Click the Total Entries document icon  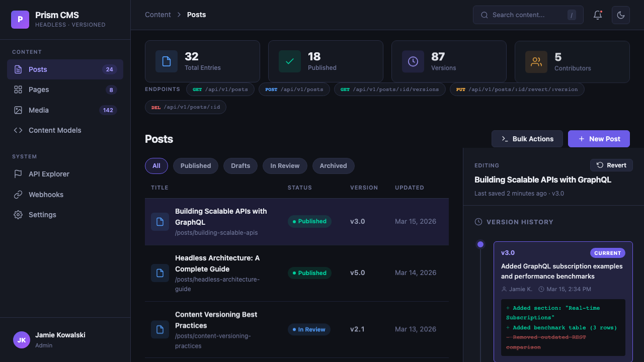(x=167, y=61)
